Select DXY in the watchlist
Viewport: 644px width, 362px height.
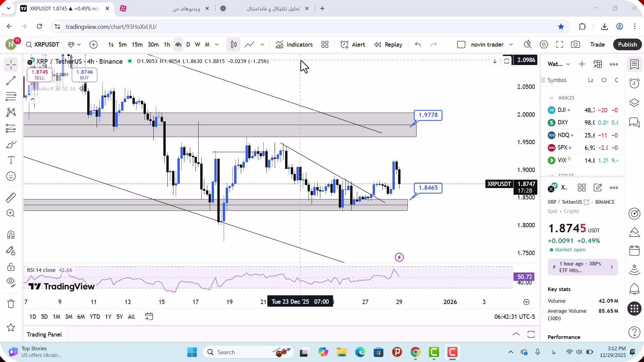pyautogui.click(x=583, y=123)
